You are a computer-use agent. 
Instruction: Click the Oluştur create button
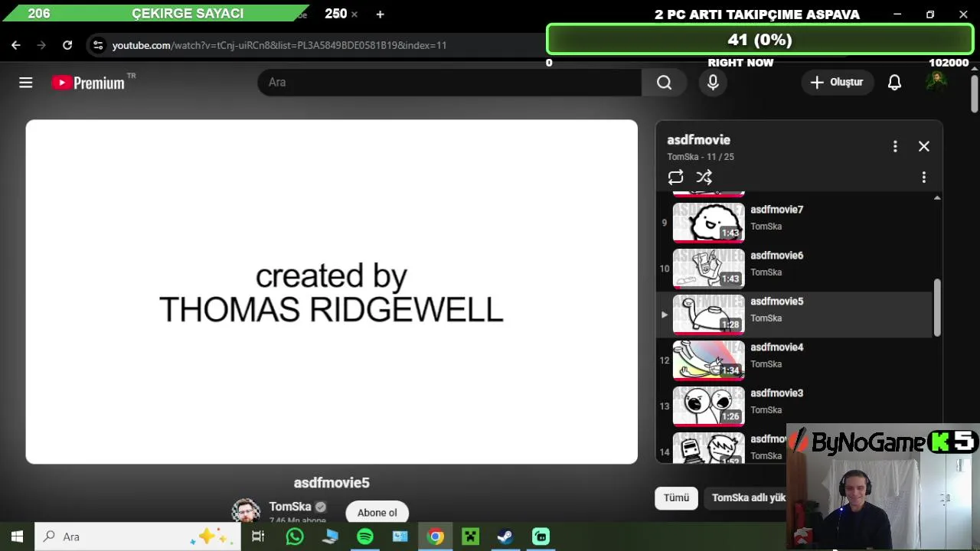837,83
